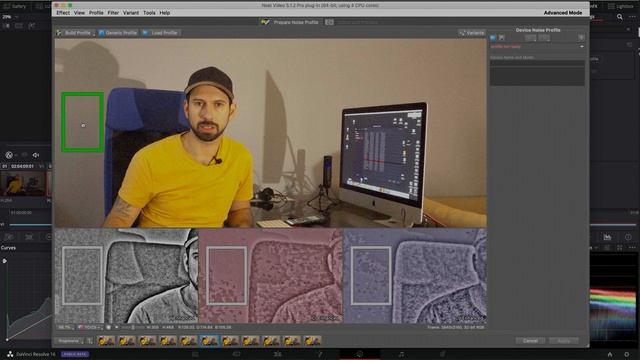Click the first dropdown button in Device Noise Profile toolbar
The height and width of the screenshot is (360, 640).
click(x=531, y=38)
